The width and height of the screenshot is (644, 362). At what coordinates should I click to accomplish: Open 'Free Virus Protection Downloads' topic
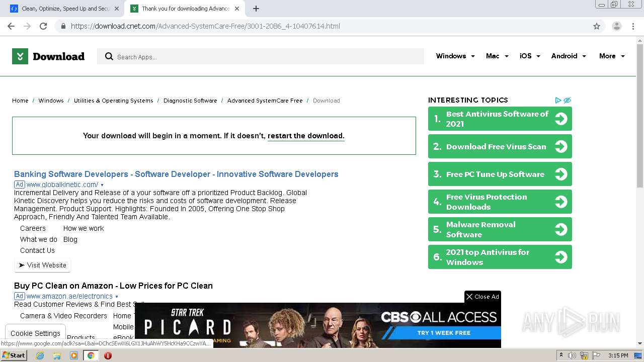coord(500,202)
